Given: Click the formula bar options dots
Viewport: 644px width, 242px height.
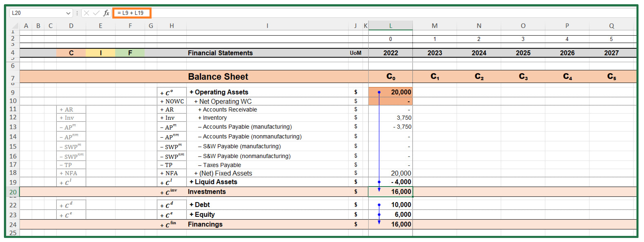Looking at the screenshot, I should [x=77, y=13].
